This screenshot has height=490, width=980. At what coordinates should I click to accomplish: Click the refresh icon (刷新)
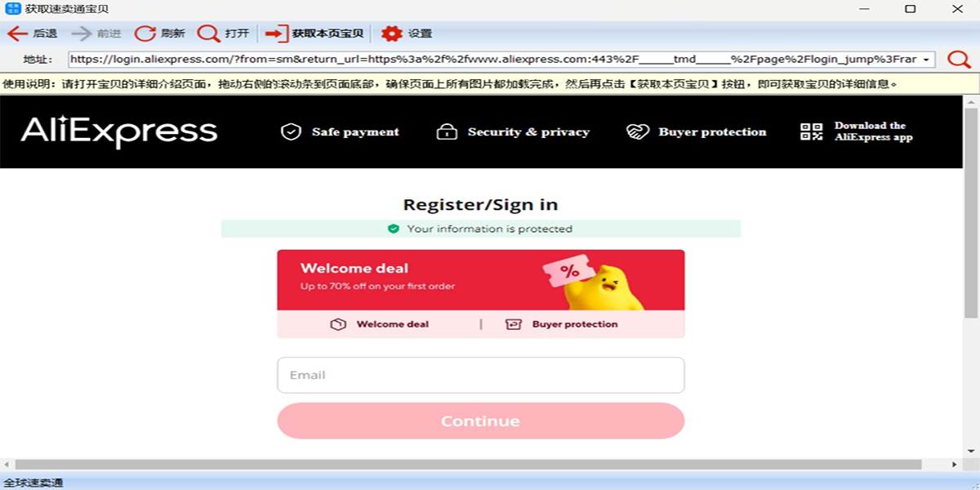click(x=145, y=33)
